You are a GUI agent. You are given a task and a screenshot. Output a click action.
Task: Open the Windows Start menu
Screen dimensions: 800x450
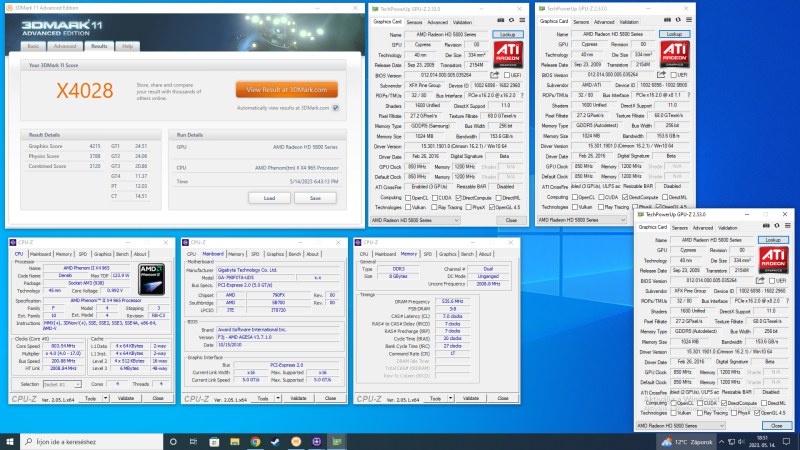[x=10, y=441]
